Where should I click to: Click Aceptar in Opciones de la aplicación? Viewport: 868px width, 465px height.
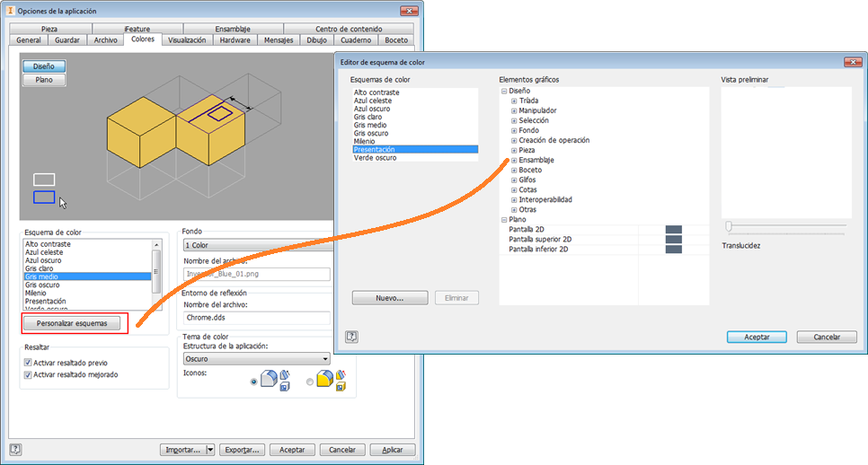click(292, 450)
